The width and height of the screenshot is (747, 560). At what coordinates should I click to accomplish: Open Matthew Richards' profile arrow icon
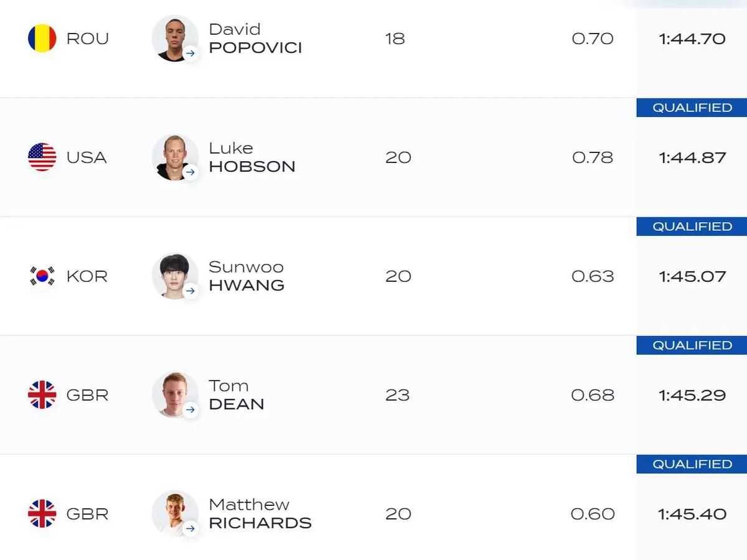[190, 529]
